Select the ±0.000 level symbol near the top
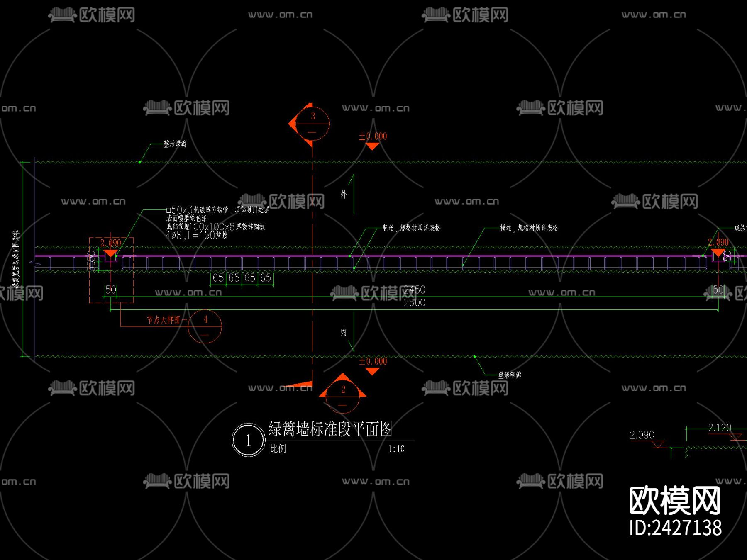 tap(372, 136)
